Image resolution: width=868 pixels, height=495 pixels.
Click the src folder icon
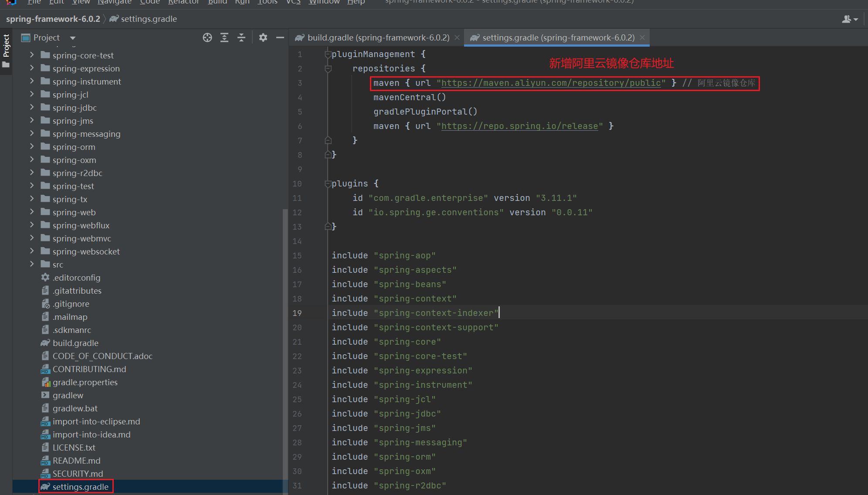[x=45, y=264]
